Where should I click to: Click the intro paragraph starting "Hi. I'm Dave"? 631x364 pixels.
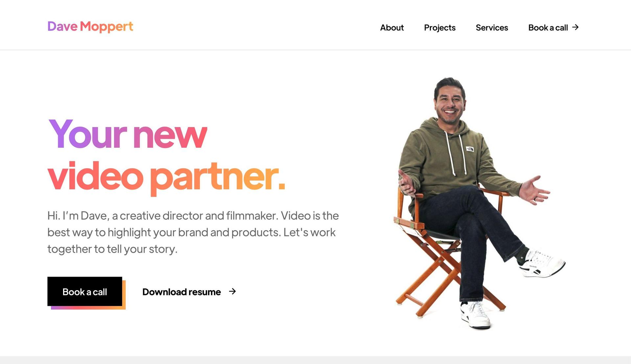pos(193,232)
